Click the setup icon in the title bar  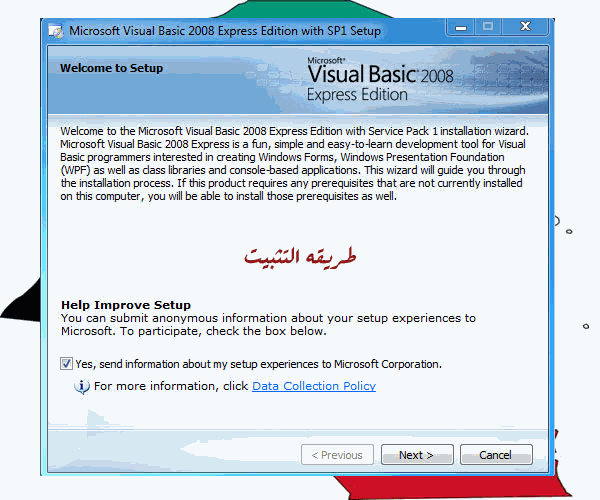(x=56, y=31)
